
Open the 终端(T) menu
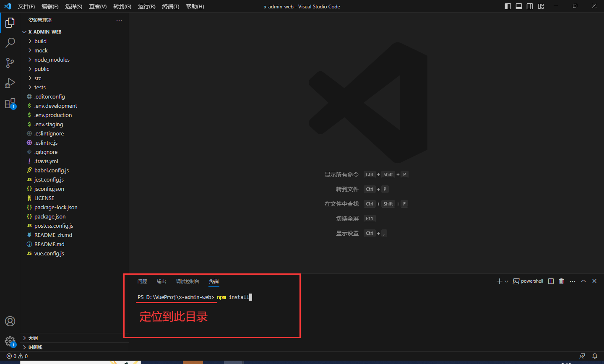(170, 6)
